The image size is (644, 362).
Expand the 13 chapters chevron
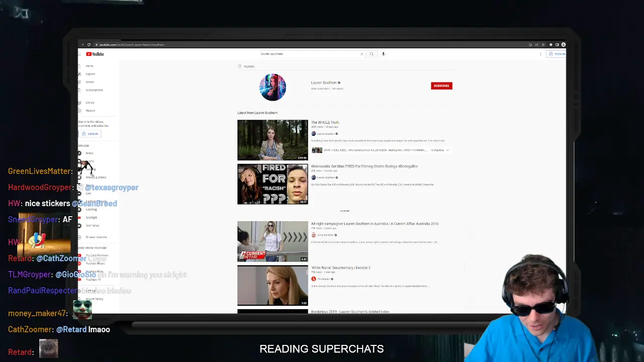(448, 150)
